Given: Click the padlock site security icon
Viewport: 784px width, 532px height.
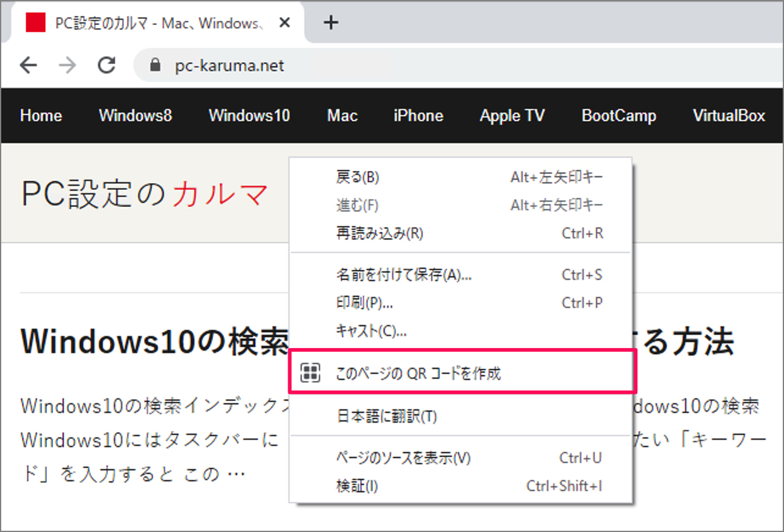Looking at the screenshot, I should point(155,65).
